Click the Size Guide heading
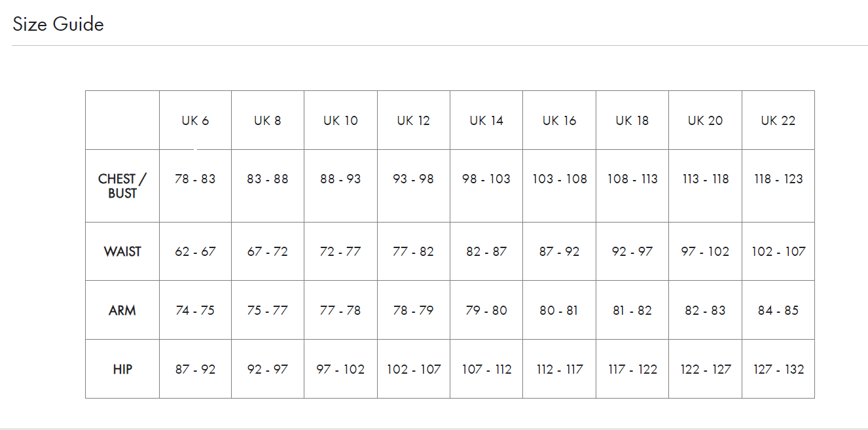868x430 pixels. [58, 24]
